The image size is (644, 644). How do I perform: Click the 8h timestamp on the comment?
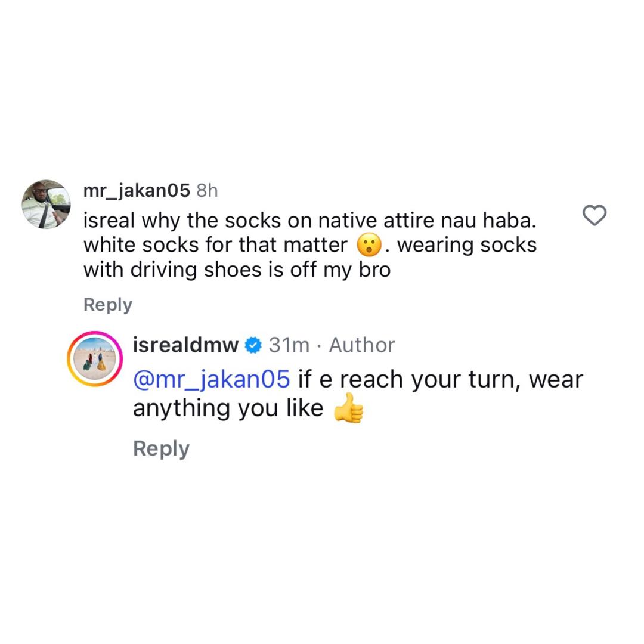(207, 191)
